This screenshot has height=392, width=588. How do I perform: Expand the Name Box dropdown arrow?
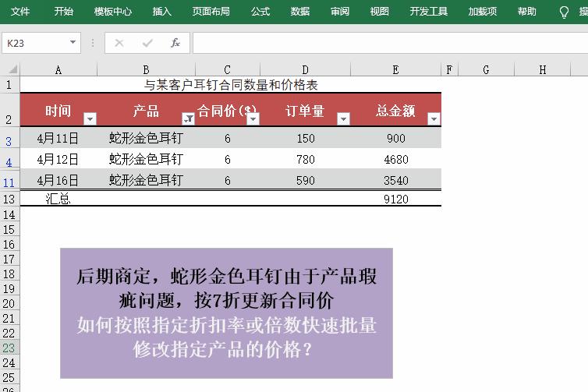click(x=73, y=42)
